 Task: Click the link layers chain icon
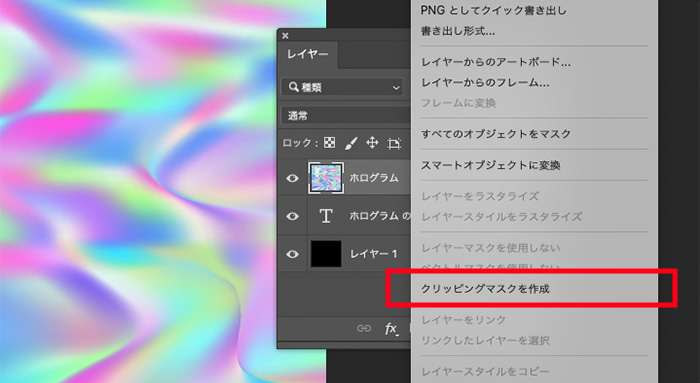(364, 329)
